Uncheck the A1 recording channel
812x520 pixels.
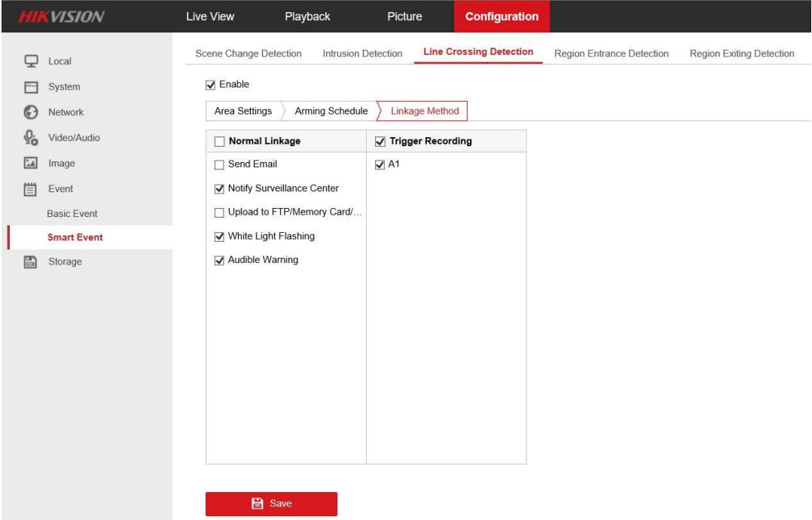coord(380,165)
